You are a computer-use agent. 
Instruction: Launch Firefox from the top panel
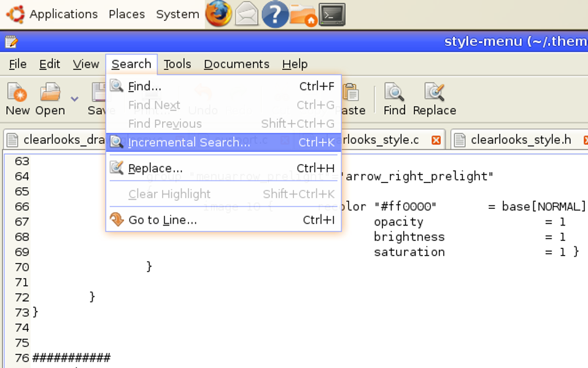[219, 14]
